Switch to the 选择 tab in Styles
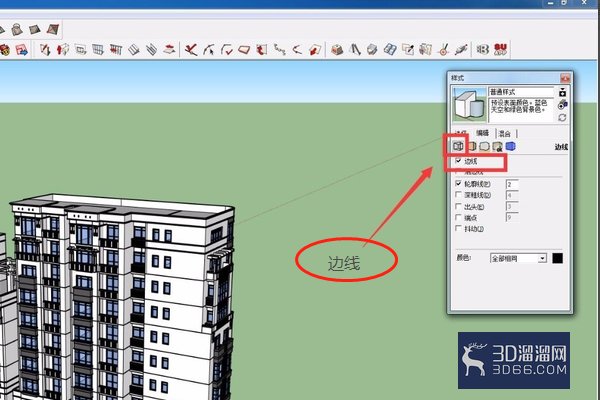Image resolution: width=600 pixels, height=400 pixels. point(461,133)
